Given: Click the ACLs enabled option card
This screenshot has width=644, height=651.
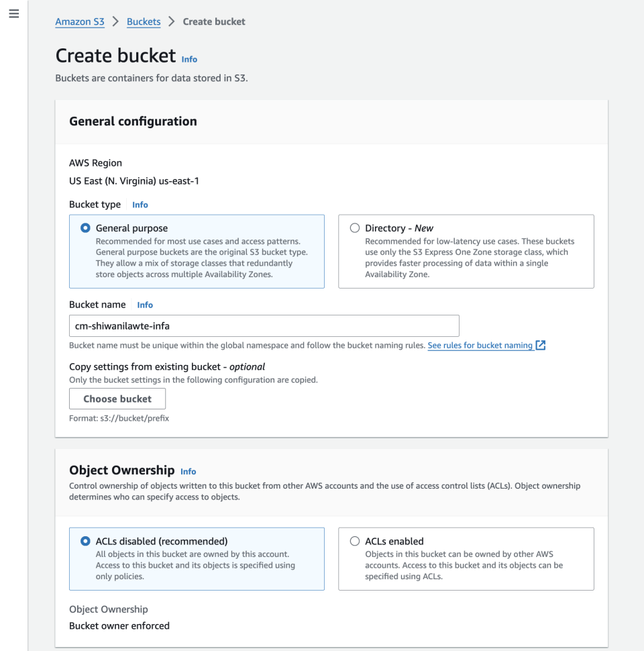Looking at the screenshot, I should [466, 558].
